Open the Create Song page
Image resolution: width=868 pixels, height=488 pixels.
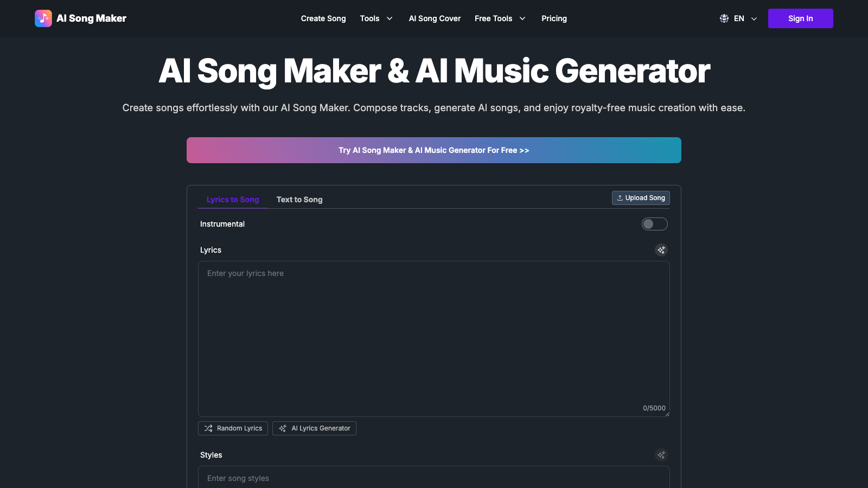click(323, 18)
